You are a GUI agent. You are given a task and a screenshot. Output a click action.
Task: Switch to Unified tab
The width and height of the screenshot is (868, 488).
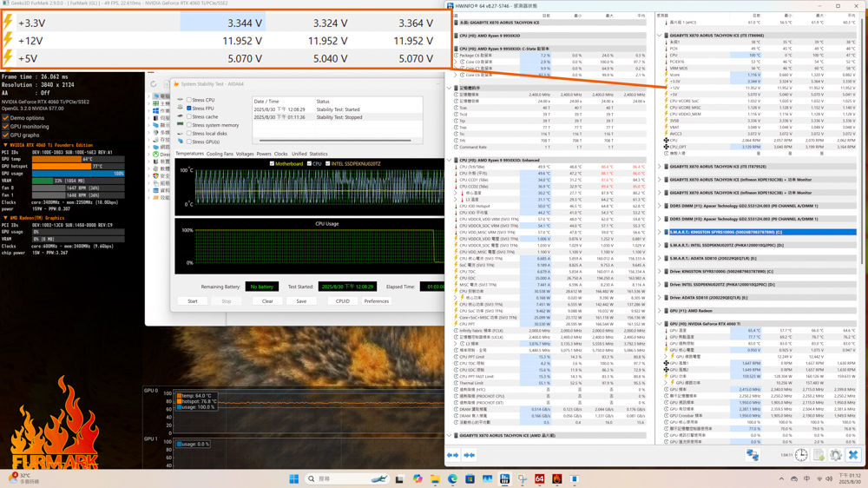[299, 154]
